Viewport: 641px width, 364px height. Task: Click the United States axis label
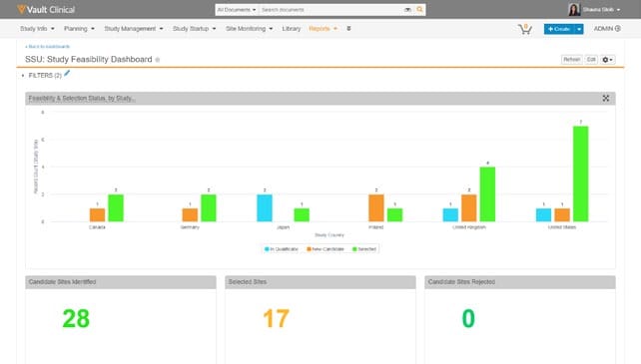(x=562, y=227)
